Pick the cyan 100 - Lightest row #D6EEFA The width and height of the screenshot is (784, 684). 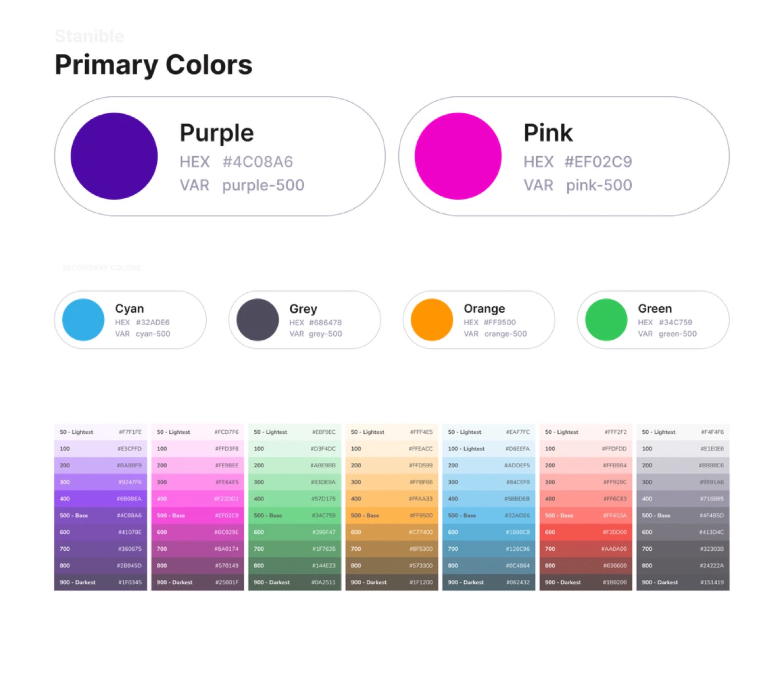tap(489, 448)
